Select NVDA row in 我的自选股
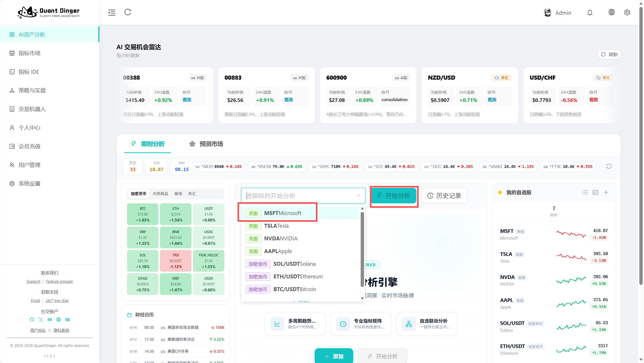This screenshot has height=363, width=644. tap(554, 280)
